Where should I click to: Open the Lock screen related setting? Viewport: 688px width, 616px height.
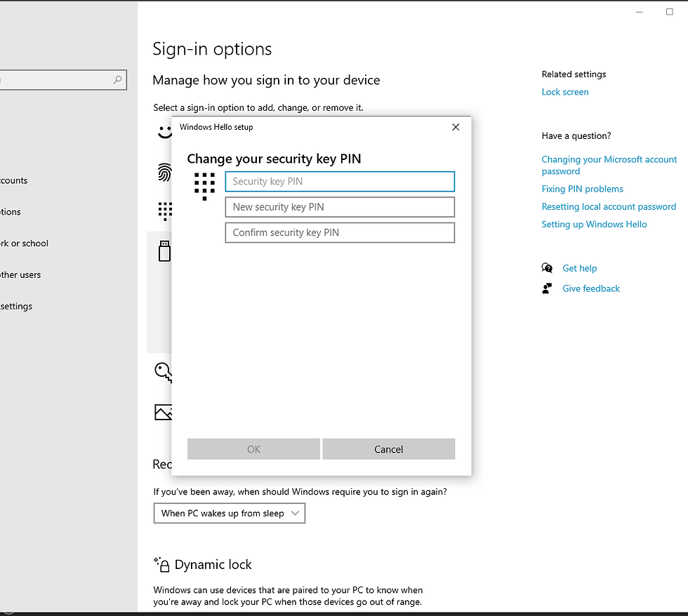click(x=565, y=92)
